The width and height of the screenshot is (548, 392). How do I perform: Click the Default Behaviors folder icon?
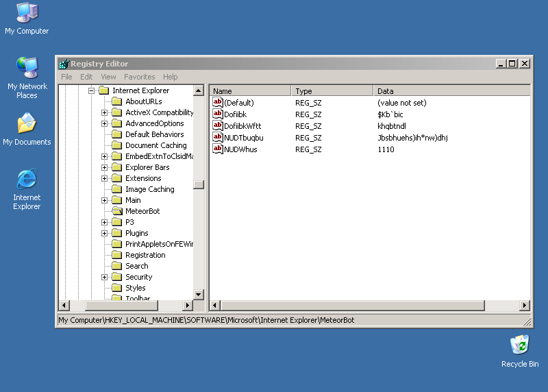pos(116,134)
